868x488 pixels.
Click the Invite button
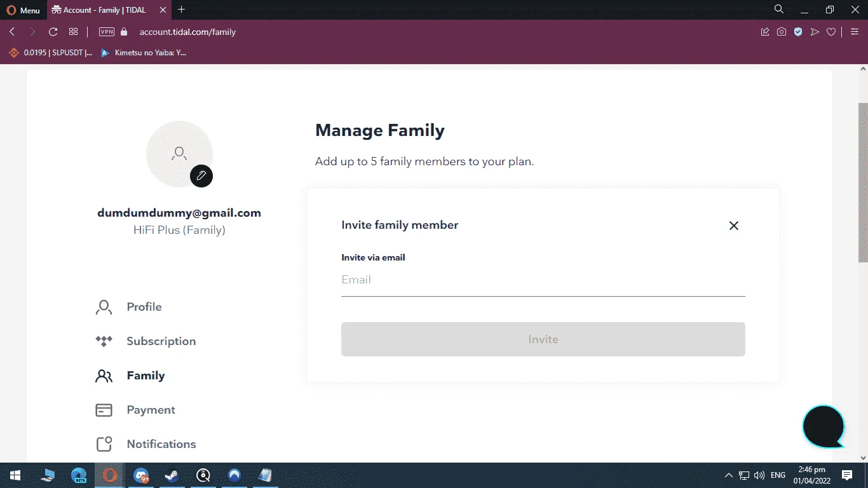pyautogui.click(x=543, y=339)
